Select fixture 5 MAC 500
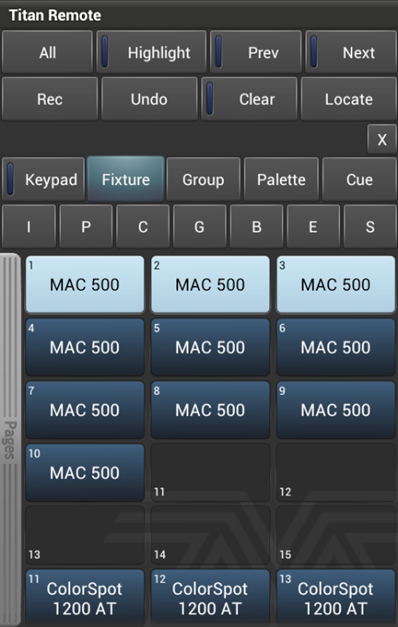The width and height of the screenshot is (398, 627). pyautogui.click(x=210, y=347)
